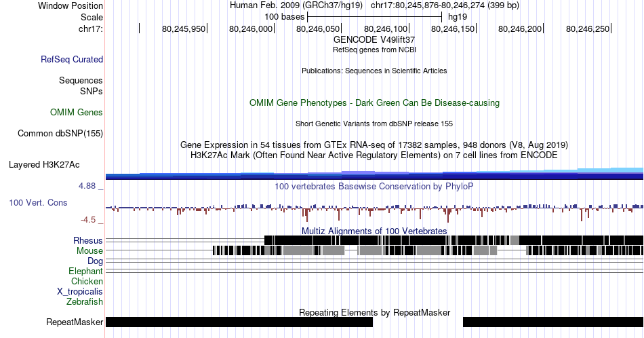Click the Zebrafish alignment label

point(85,301)
